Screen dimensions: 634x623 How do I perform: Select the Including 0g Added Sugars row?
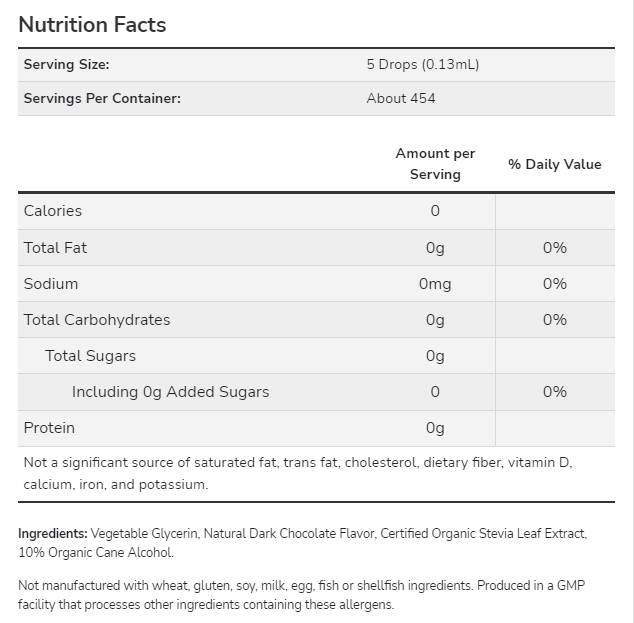170,392
